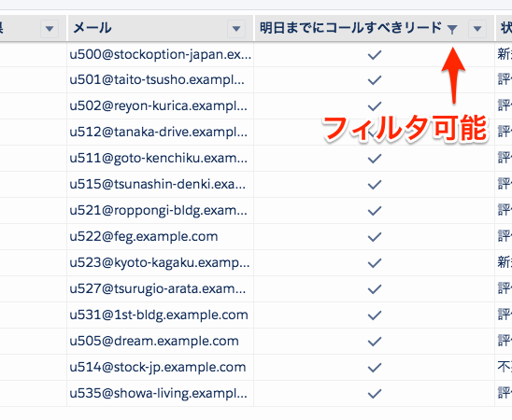
Task: Toggle the checkmark in the u522@feg.example.com row
Action: (x=375, y=237)
